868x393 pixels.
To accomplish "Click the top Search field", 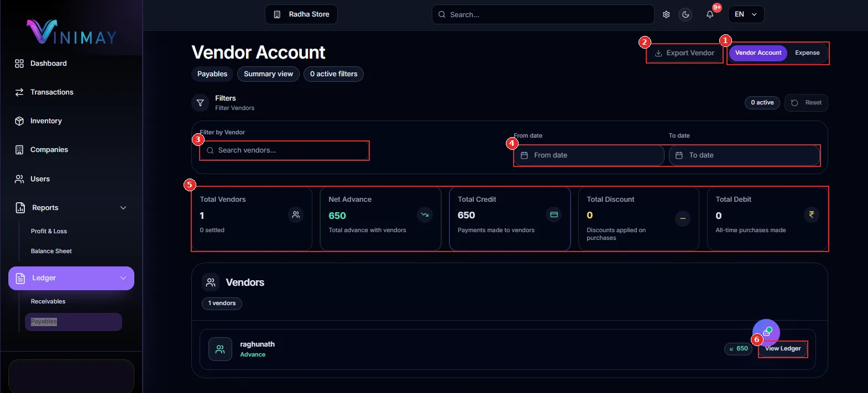I will click(543, 14).
